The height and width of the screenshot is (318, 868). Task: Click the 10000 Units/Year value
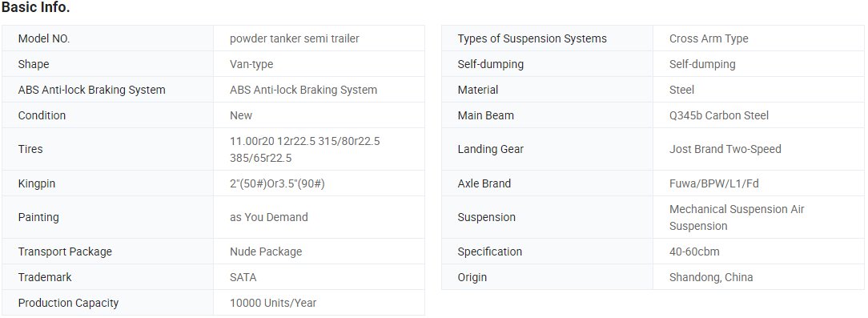(273, 303)
